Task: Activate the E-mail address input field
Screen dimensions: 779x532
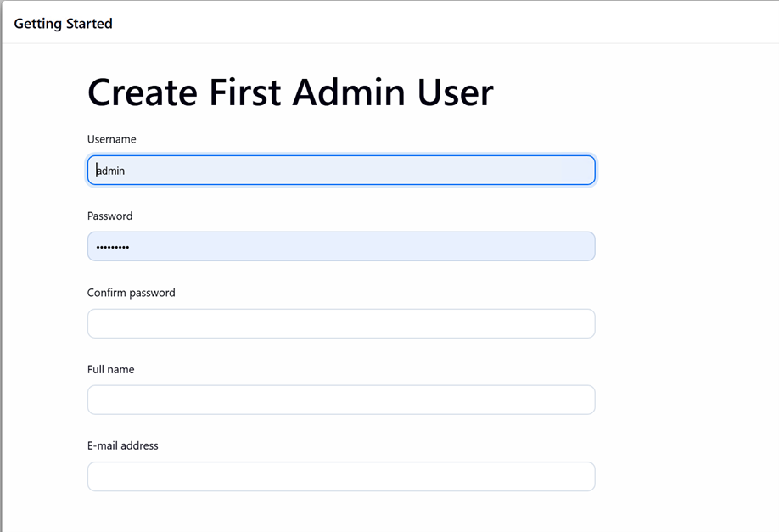Action: [340, 476]
